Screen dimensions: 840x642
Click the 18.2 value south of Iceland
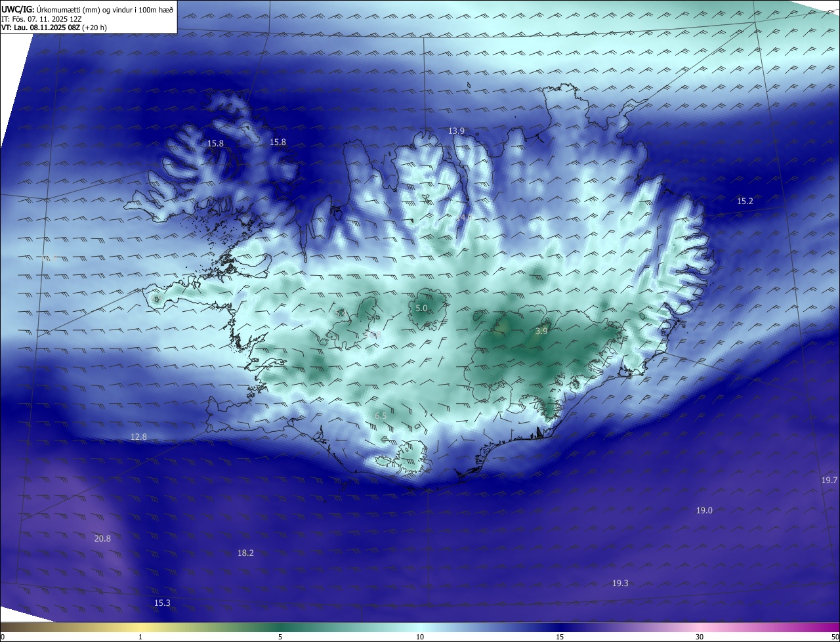click(x=245, y=553)
